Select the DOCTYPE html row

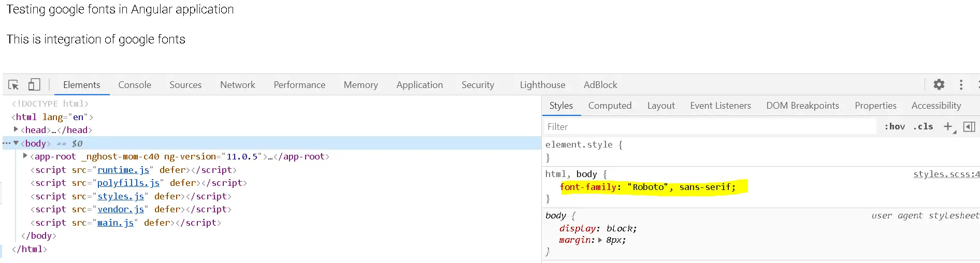[50, 104]
